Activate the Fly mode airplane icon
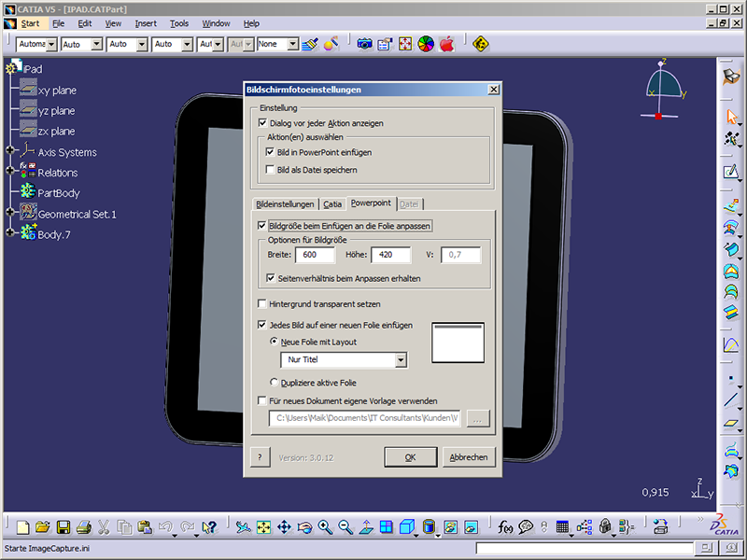747x560 pixels. pyautogui.click(x=243, y=527)
